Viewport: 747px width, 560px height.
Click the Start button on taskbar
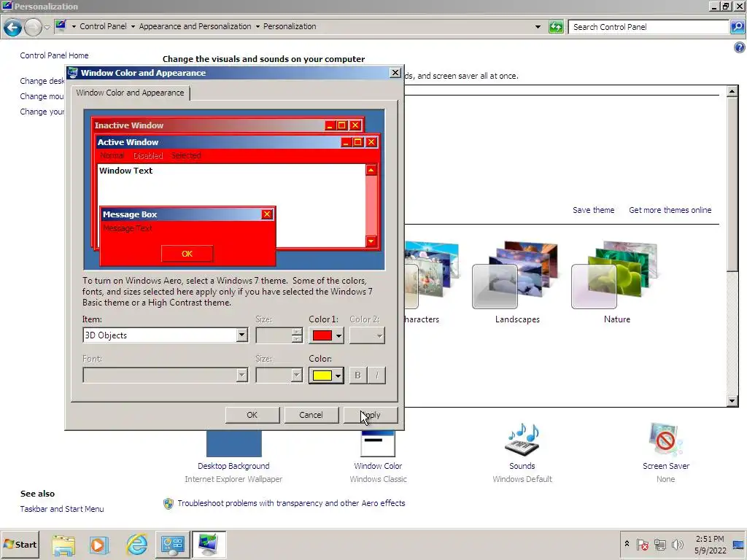pyautogui.click(x=20, y=544)
